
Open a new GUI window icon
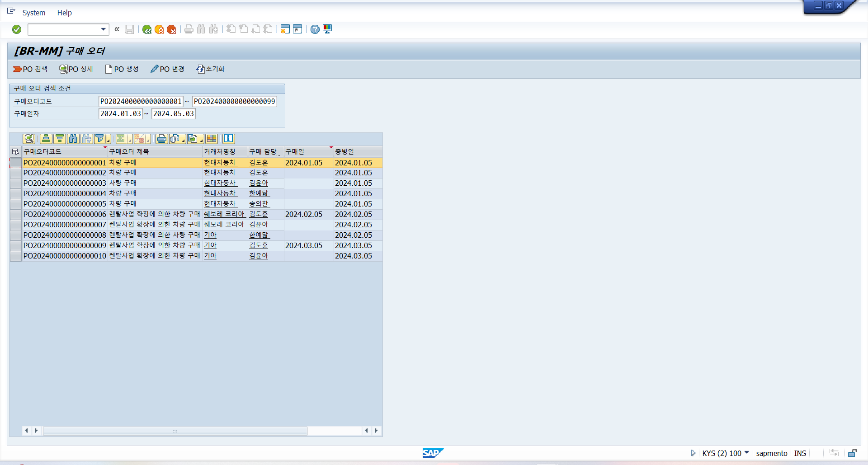pos(285,29)
